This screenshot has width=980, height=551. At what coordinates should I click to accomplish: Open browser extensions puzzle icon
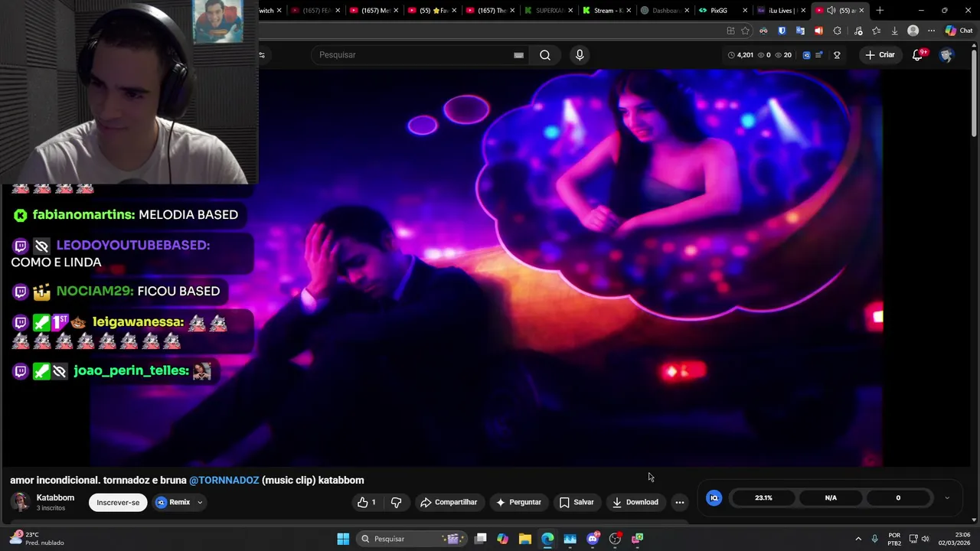837,31
